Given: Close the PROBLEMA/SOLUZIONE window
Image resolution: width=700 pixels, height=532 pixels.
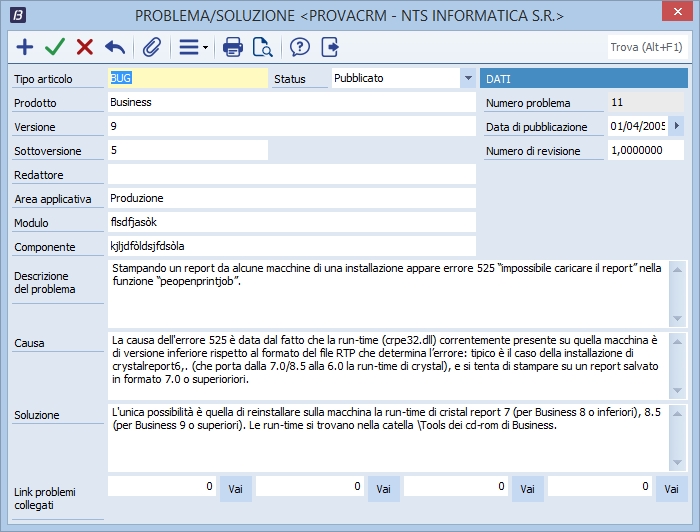Looking at the screenshot, I should pyautogui.click(x=678, y=12).
